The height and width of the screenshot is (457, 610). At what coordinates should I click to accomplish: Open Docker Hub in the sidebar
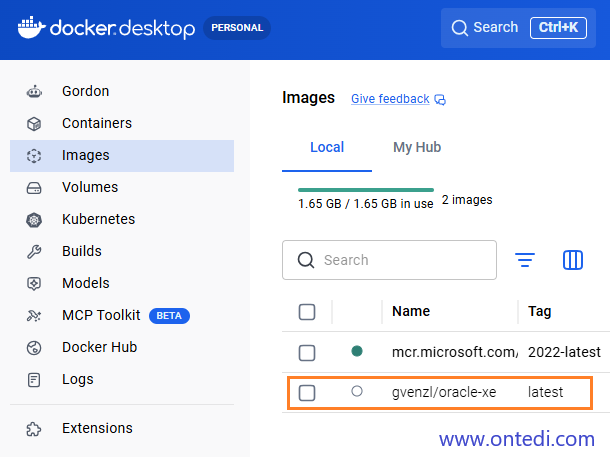coord(122,347)
